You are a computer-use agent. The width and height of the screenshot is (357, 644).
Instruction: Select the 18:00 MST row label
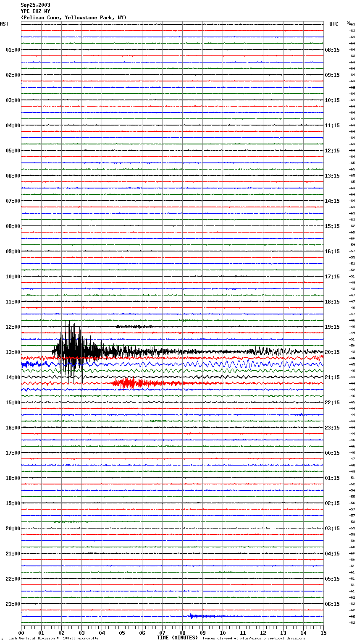point(13,478)
